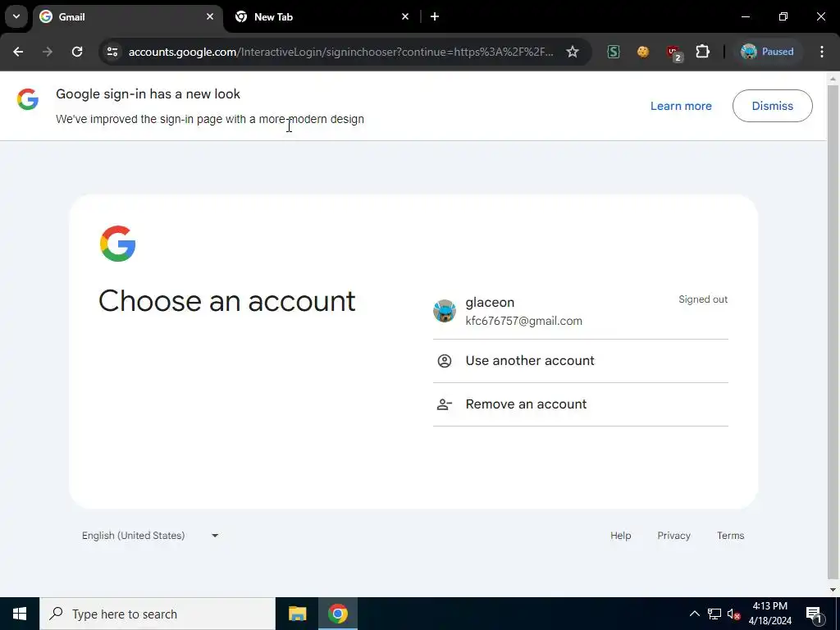Bookmark this page with the star
Image resolution: width=840 pixels, height=630 pixels.
pos(573,52)
